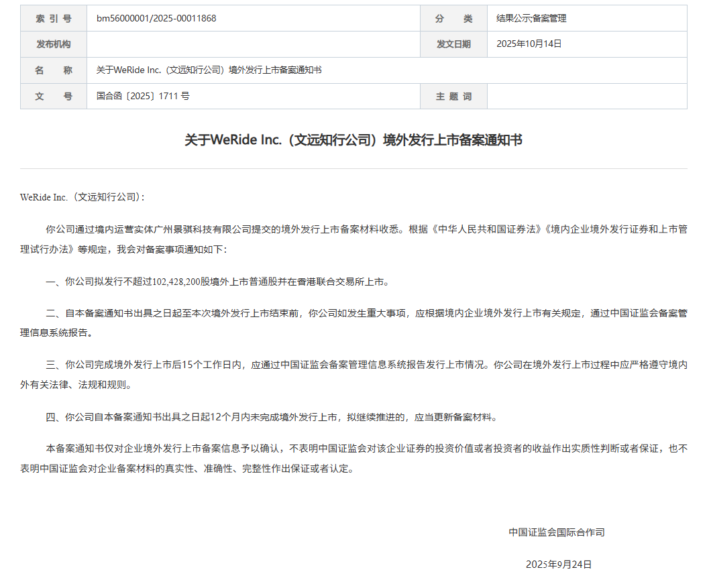Screen dimensions: 709x588
Task: Click the 名称 label cell
Action: pos(54,70)
